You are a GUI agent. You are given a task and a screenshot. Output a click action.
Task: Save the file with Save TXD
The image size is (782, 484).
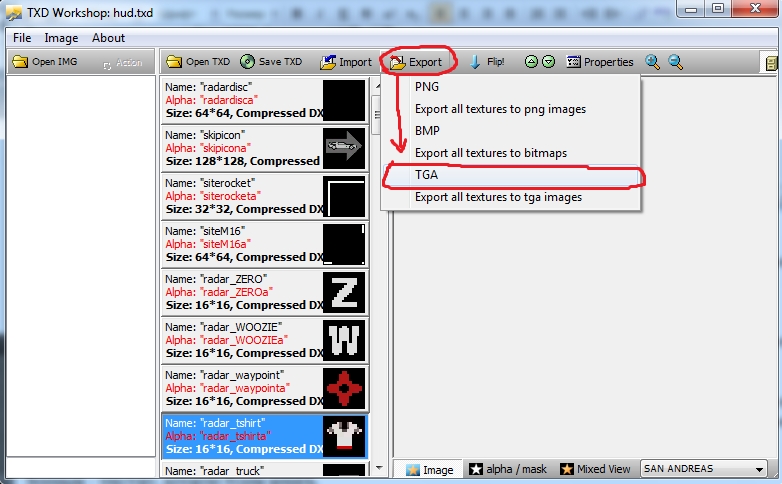270,62
